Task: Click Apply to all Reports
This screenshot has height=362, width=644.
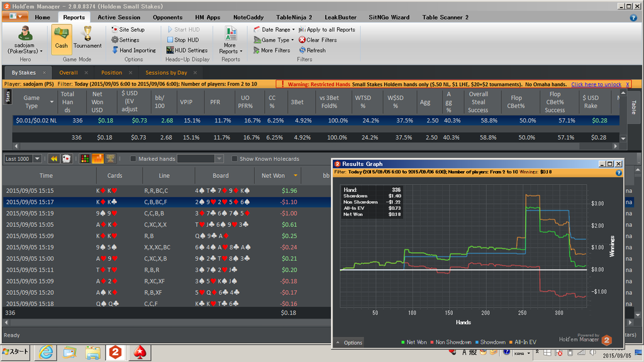Action: pyautogui.click(x=327, y=30)
